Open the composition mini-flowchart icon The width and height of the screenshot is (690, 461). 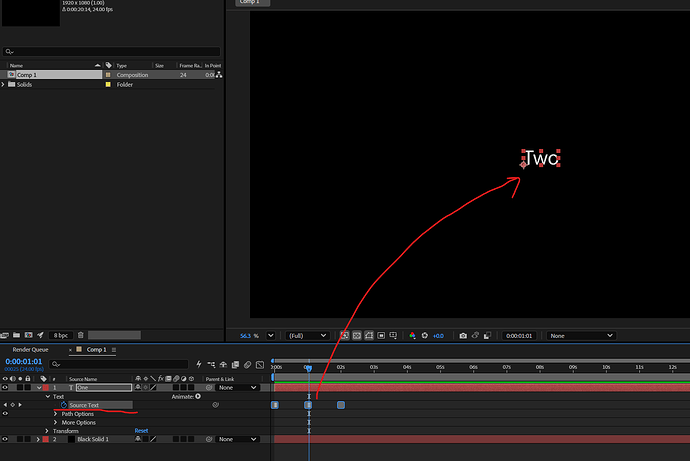click(x=211, y=364)
